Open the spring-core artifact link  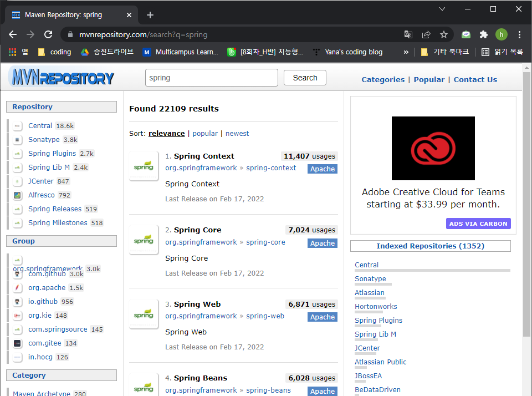[265, 242]
